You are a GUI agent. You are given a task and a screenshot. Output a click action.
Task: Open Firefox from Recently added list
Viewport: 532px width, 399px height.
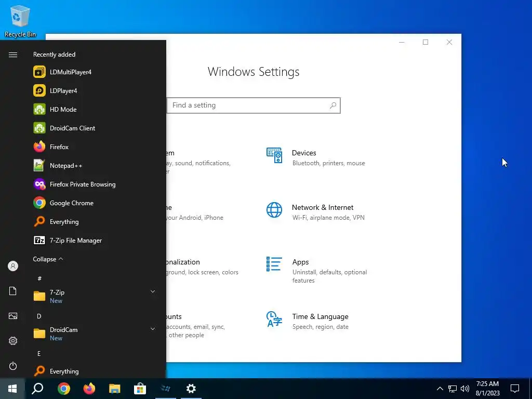(x=94, y=147)
